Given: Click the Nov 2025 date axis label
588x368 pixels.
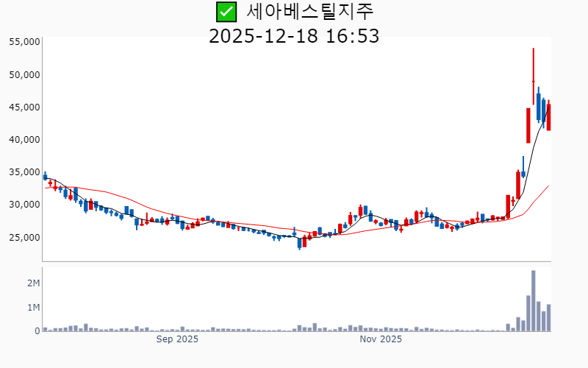Looking at the screenshot, I should click(381, 339).
